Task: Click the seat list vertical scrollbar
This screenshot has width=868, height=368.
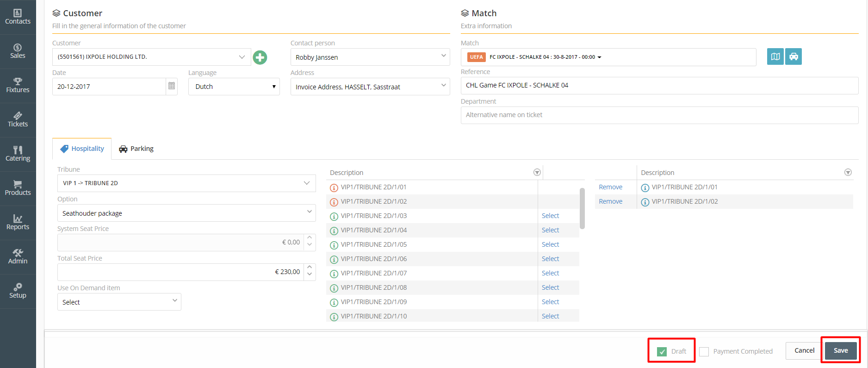Action: [x=582, y=208]
